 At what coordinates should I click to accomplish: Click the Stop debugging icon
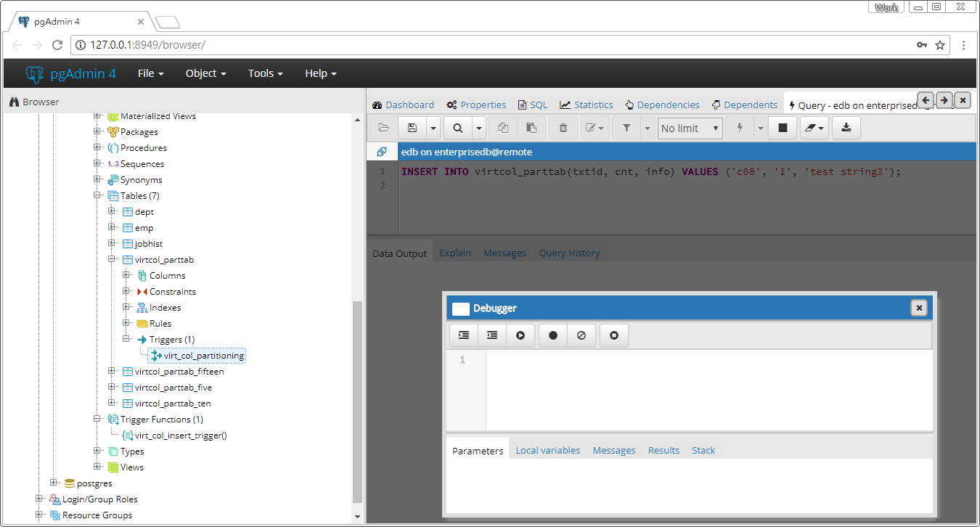pyautogui.click(x=614, y=335)
